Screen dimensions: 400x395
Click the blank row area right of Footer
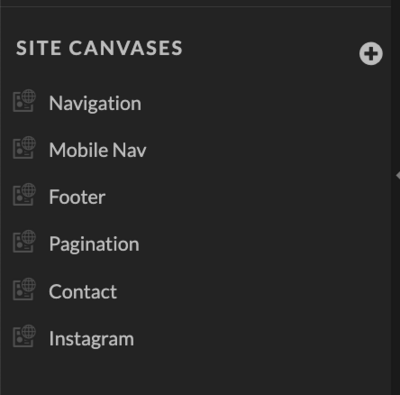point(247,197)
